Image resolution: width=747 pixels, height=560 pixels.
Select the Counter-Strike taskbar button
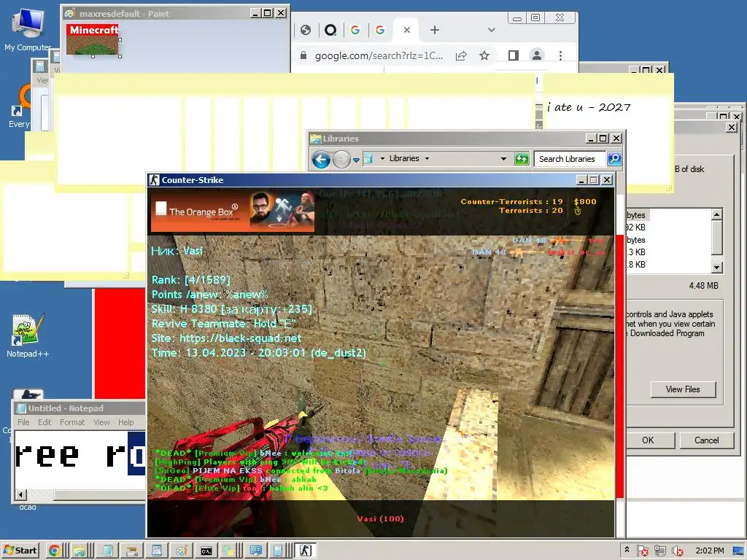[305, 551]
